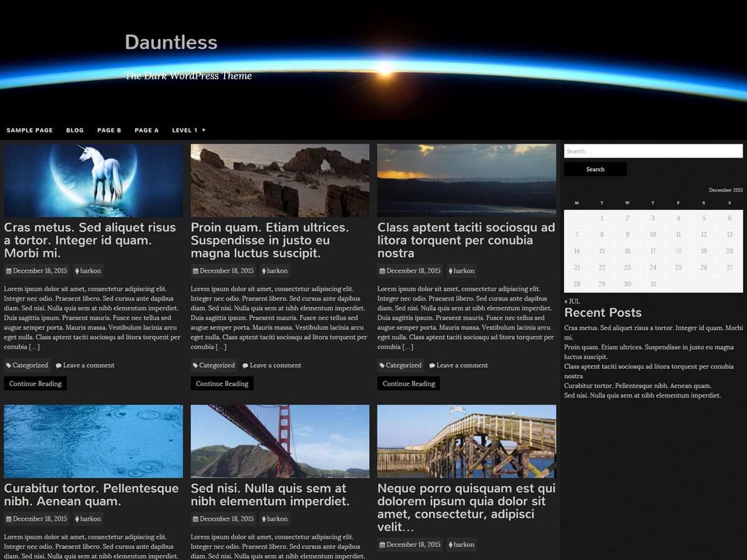747x560 pixels.
Task: Click author harkon icon on the Cras metus post
Action: coord(77,271)
